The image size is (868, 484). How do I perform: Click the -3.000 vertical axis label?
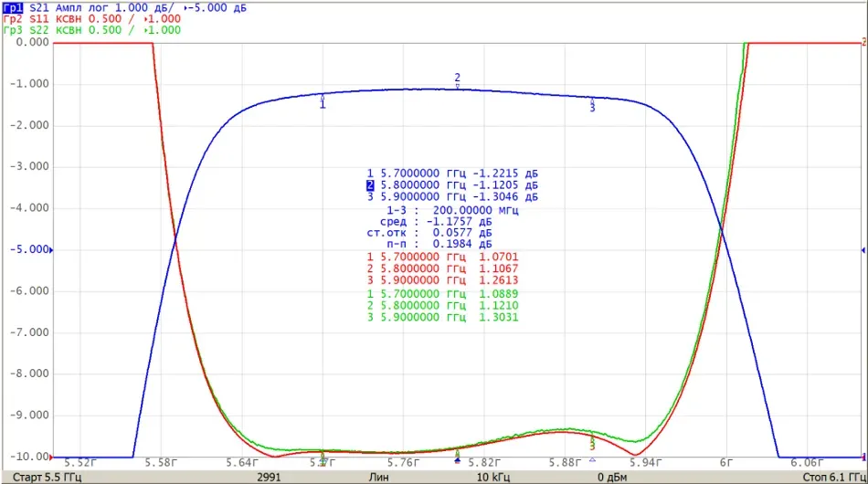click(x=29, y=166)
